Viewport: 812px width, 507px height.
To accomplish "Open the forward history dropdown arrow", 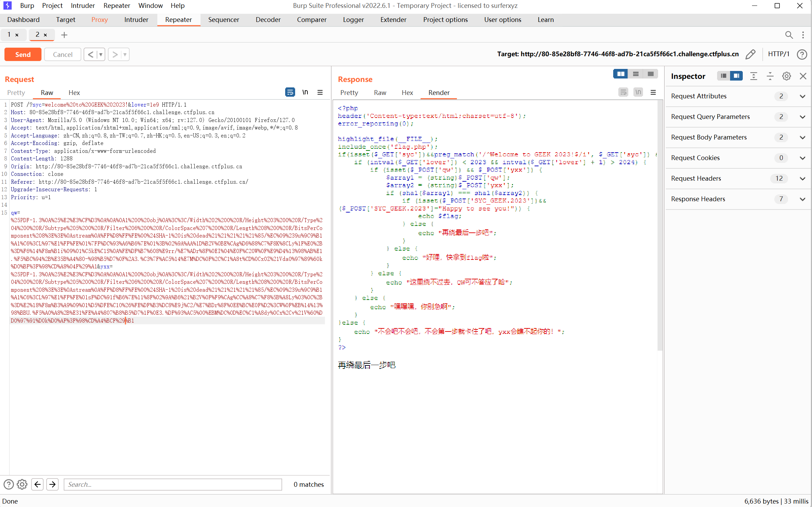I will (125, 55).
